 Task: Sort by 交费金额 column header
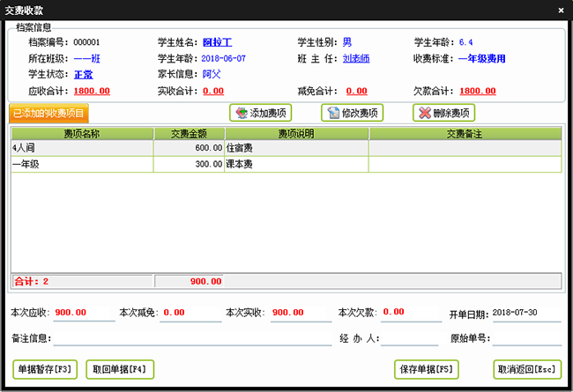pyautogui.click(x=188, y=134)
